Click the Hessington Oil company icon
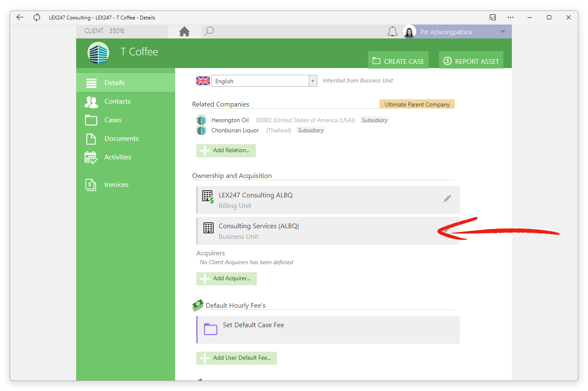The image size is (588, 391). [201, 120]
